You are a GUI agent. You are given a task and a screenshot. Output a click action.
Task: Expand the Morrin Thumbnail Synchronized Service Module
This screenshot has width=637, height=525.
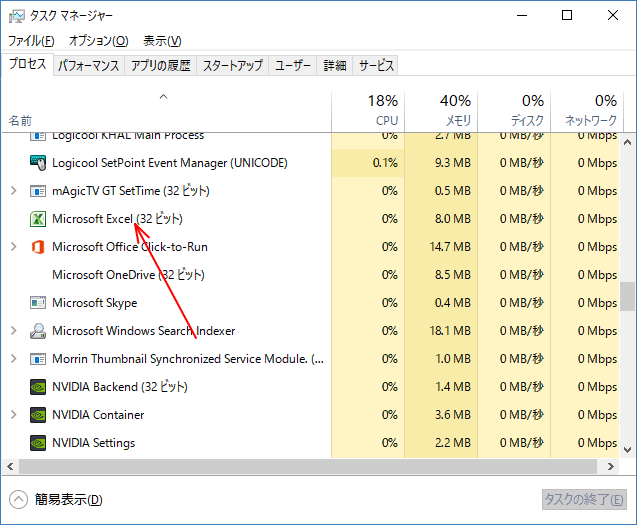click(x=14, y=359)
